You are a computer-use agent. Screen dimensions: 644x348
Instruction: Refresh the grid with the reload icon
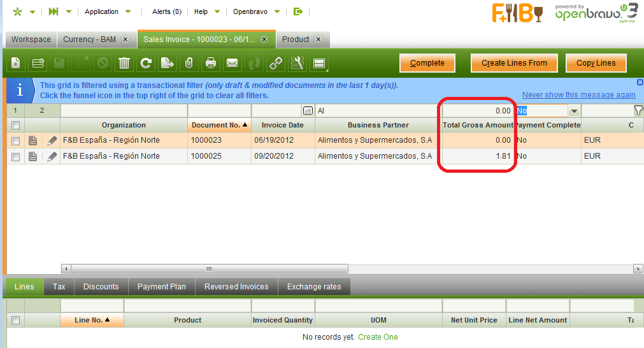(146, 63)
